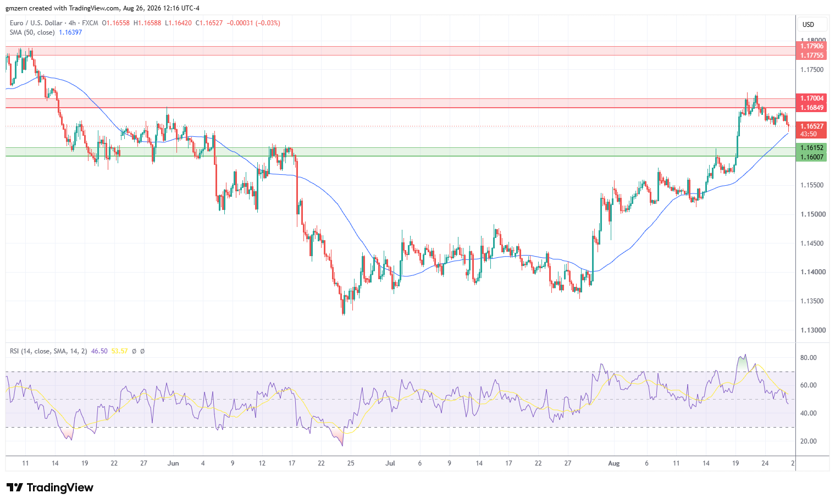Click the Jul label on the time axis
Screen dimensions: 835x504
(x=390, y=463)
